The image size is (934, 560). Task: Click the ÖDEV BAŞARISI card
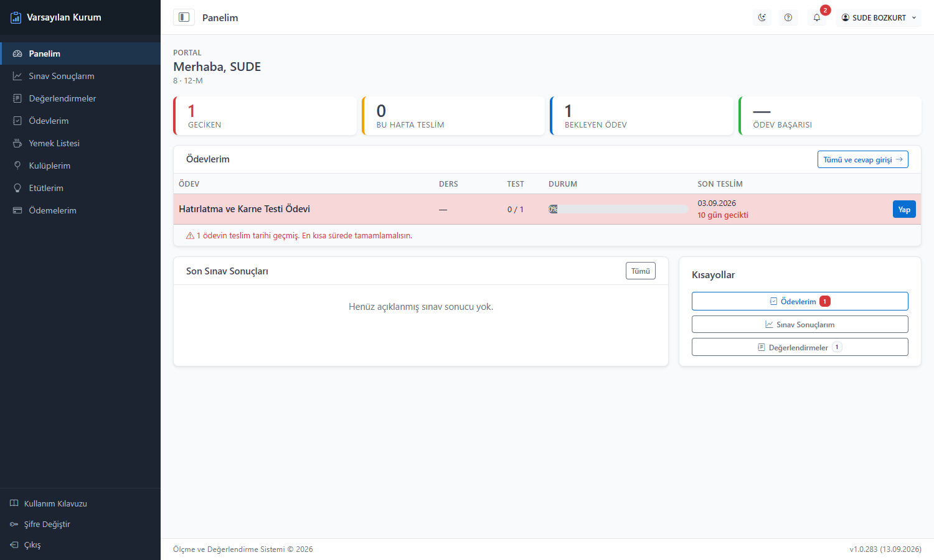(830, 116)
